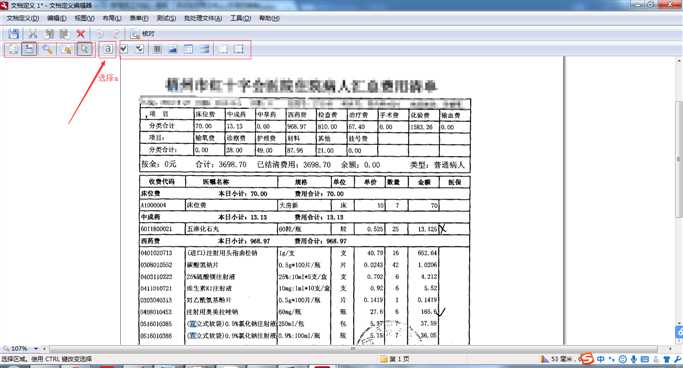Copy the selected element
Viewport: 683px width, 368px height.
click(50, 34)
